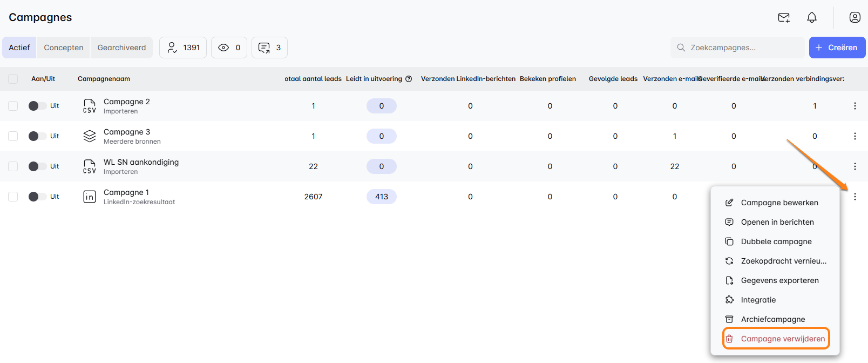The image size is (868, 363).
Task: Toggle Campagne 2 on
Action: [37, 106]
